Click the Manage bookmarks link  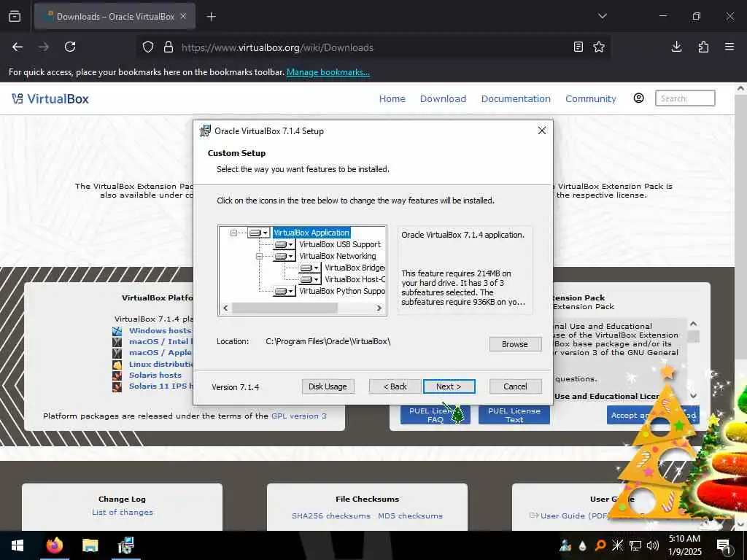(x=328, y=72)
